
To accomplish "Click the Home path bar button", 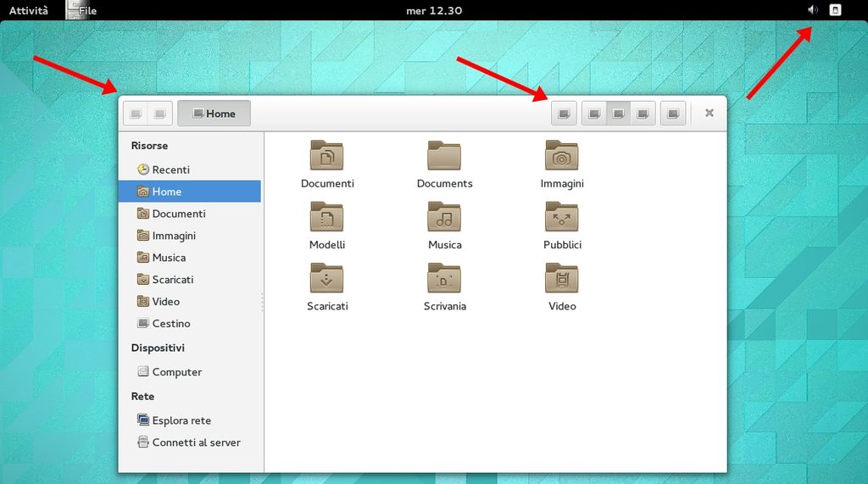I will pyautogui.click(x=214, y=114).
